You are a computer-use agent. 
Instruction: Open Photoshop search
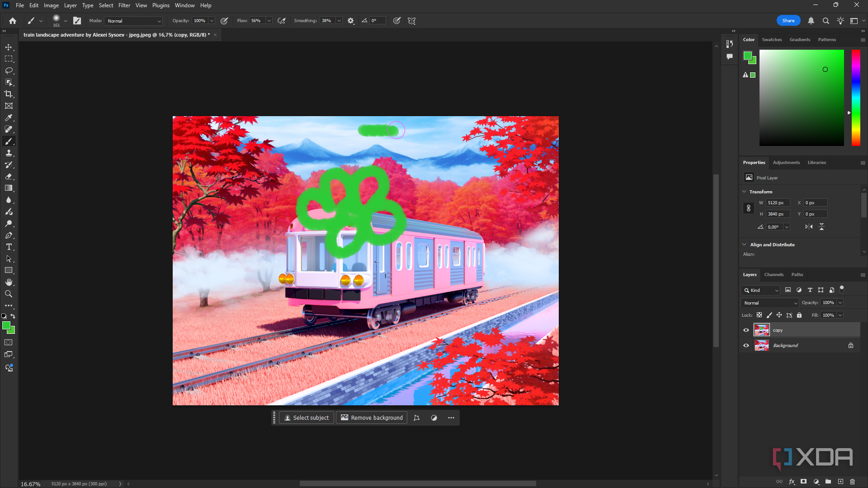(x=826, y=21)
